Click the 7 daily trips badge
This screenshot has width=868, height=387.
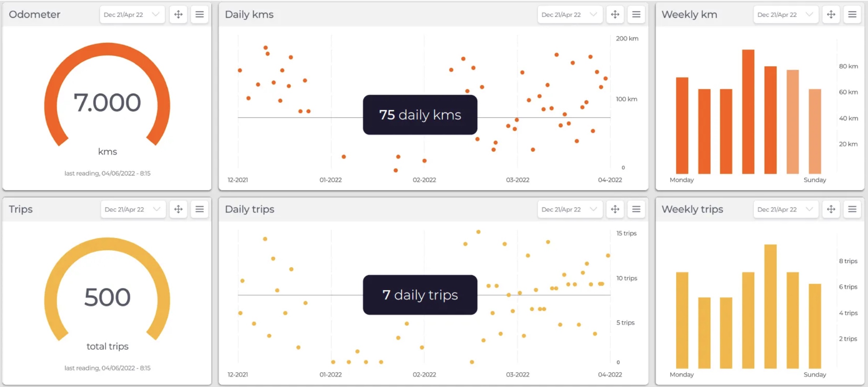[x=420, y=295]
